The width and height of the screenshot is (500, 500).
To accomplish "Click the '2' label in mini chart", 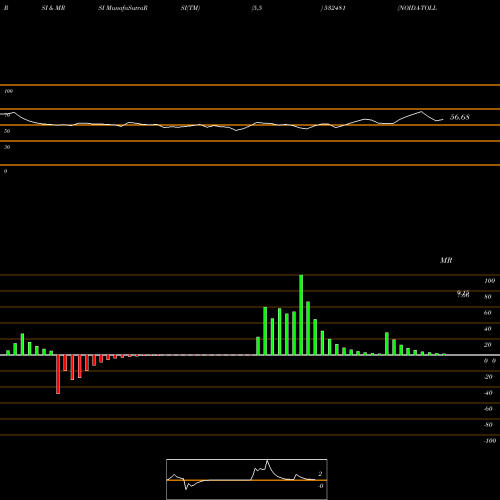I will click(320, 474).
